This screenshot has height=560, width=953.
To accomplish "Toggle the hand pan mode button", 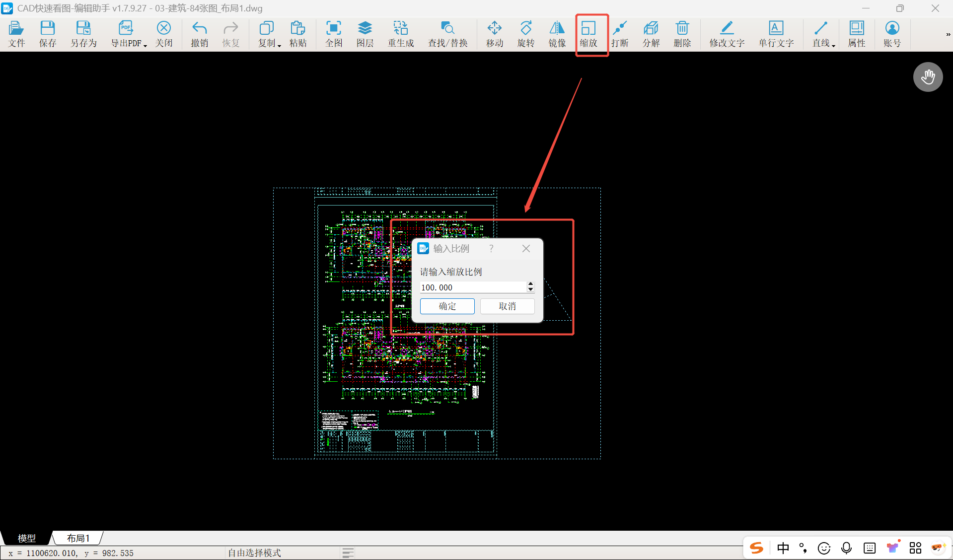I will tap(928, 77).
